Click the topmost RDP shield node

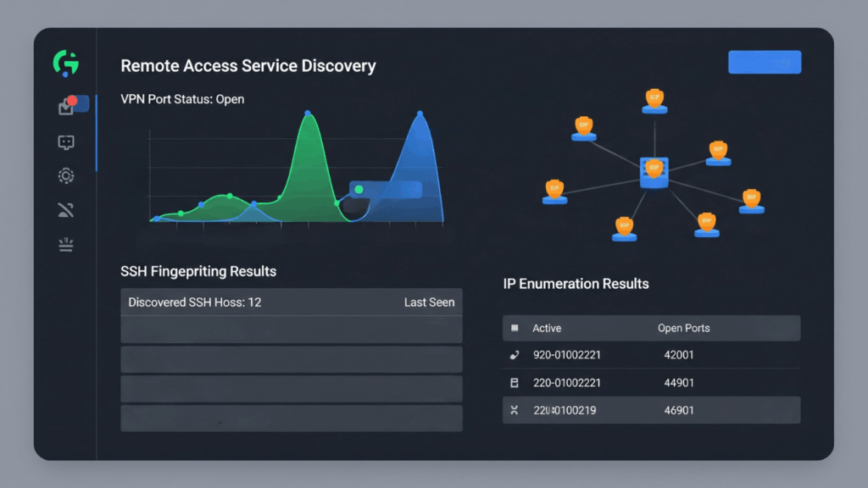coord(654,102)
